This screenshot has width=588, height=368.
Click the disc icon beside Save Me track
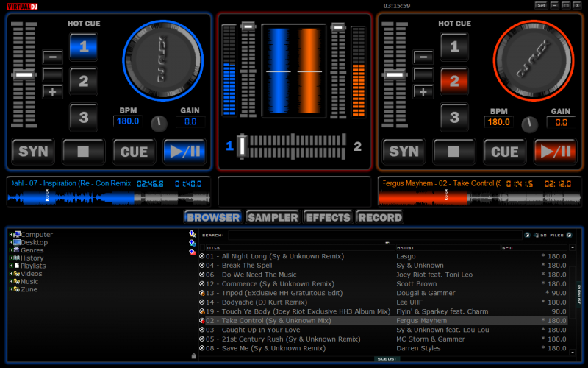pyautogui.click(x=201, y=348)
